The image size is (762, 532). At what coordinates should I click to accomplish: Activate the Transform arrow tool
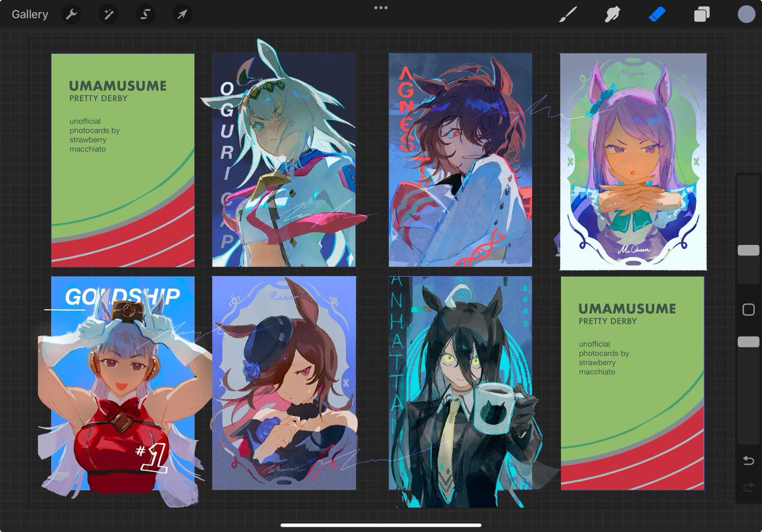pos(182,14)
